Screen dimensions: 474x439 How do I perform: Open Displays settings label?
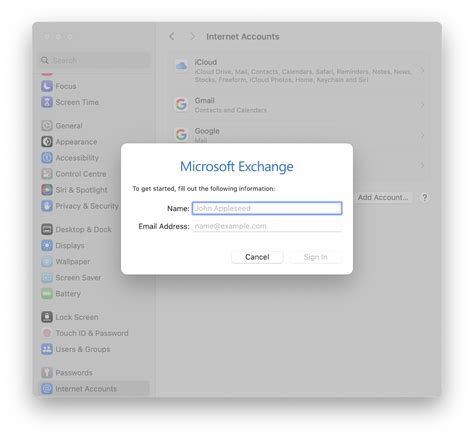(70, 246)
